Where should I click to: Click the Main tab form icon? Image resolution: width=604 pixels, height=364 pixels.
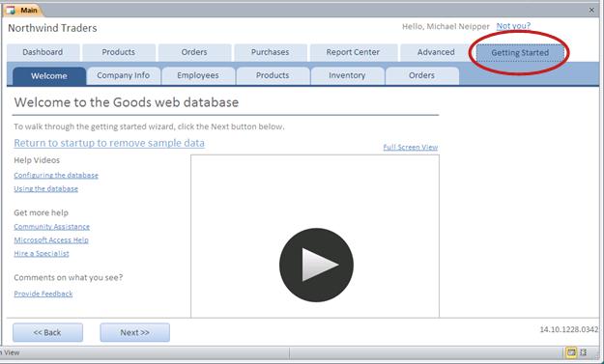point(11,11)
